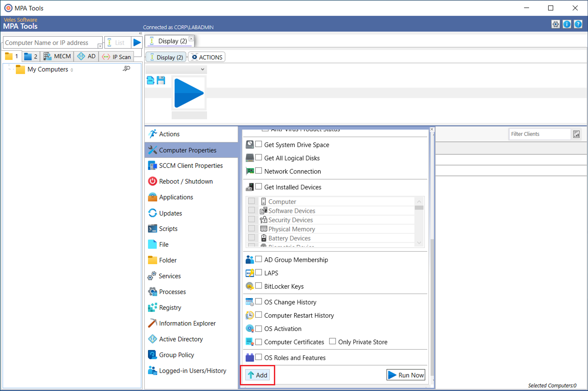Image resolution: width=588 pixels, height=391 pixels.
Task: Click the XML export icon
Action: [x=151, y=80]
